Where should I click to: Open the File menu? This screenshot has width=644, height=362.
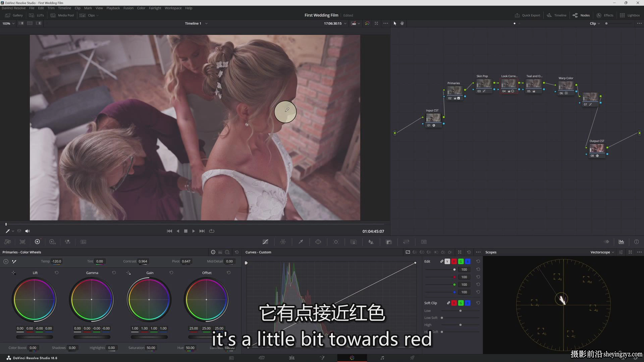[x=32, y=8]
